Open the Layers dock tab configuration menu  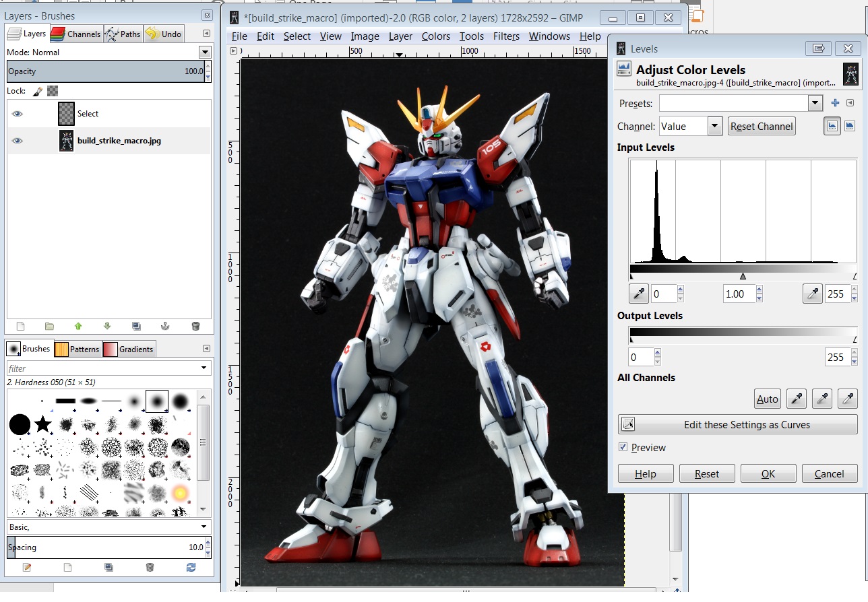tap(206, 34)
